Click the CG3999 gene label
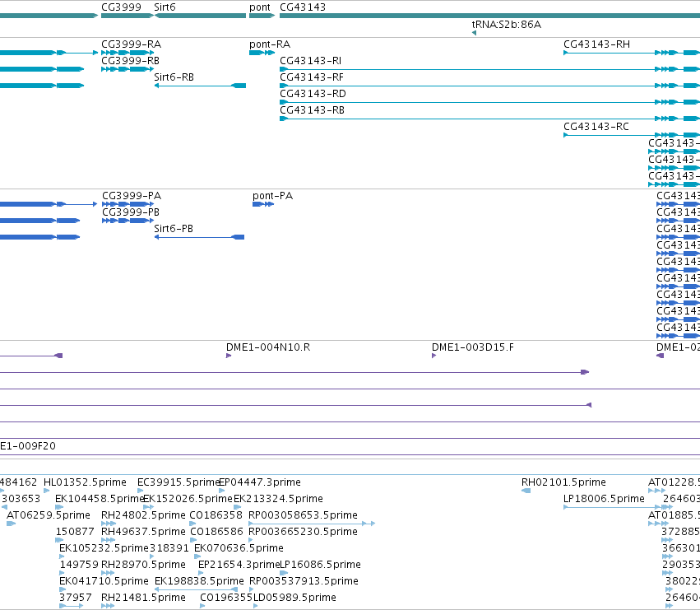The width and height of the screenshot is (700, 610). (121, 7)
